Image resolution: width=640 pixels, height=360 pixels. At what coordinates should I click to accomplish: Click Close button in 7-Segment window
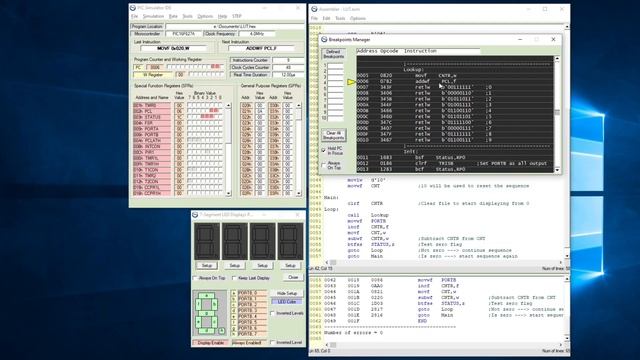tap(293, 278)
